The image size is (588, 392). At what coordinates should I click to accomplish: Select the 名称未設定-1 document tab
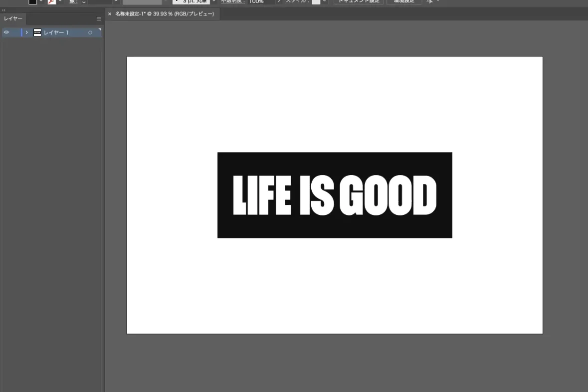coord(165,14)
